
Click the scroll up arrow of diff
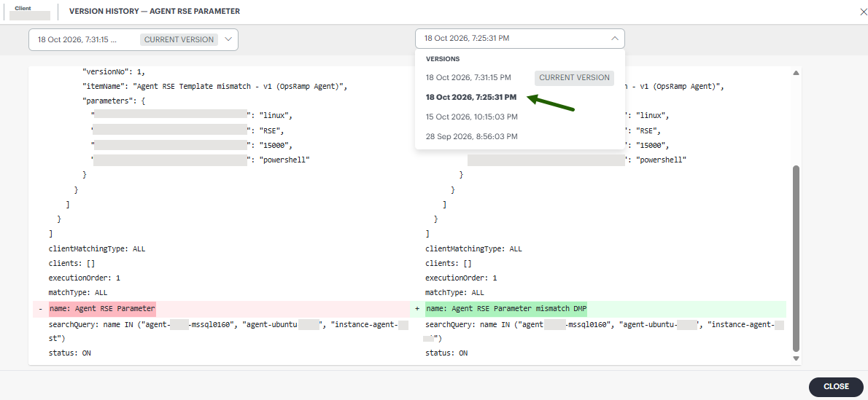(796, 73)
